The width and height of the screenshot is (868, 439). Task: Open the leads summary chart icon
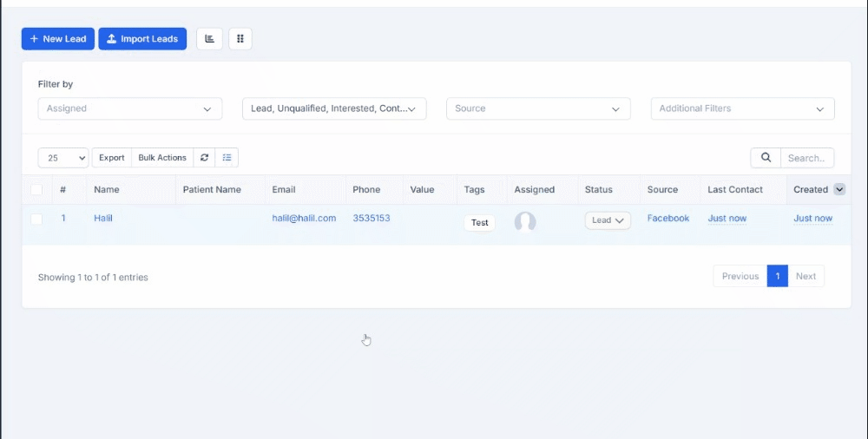(209, 39)
